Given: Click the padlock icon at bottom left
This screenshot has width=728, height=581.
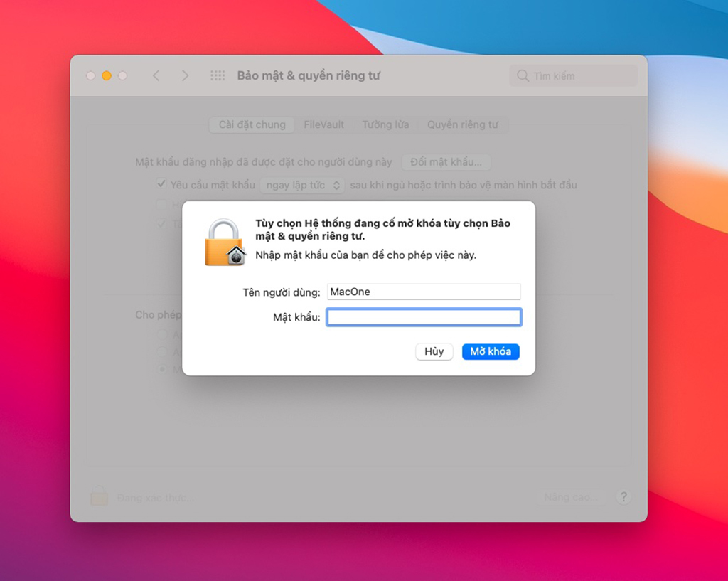Looking at the screenshot, I should (x=99, y=496).
